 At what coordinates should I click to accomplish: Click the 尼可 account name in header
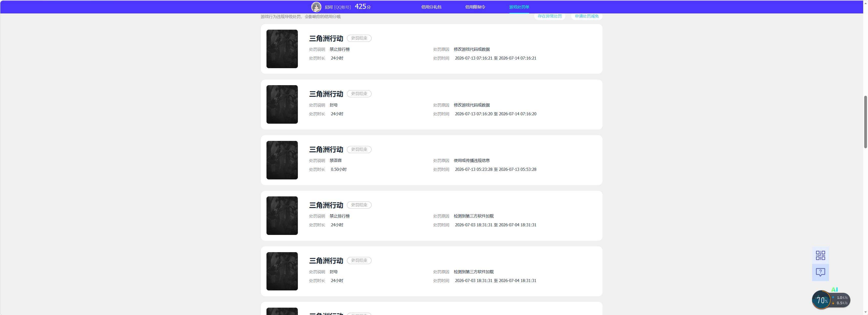328,7
